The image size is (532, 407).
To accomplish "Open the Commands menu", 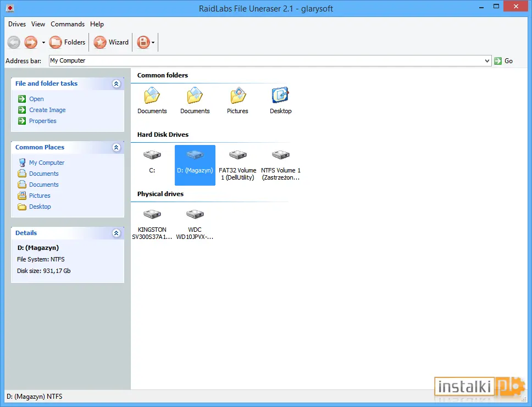I will click(68, 24).
